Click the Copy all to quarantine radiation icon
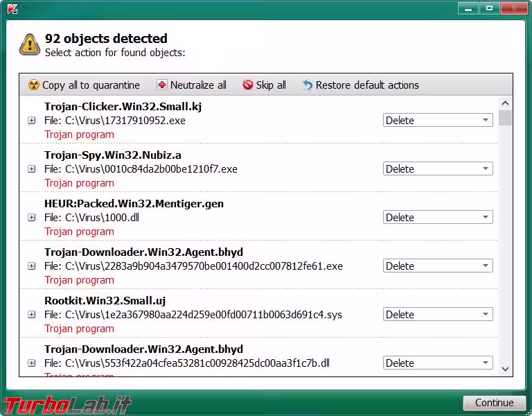532x416 pixels. 33,85
